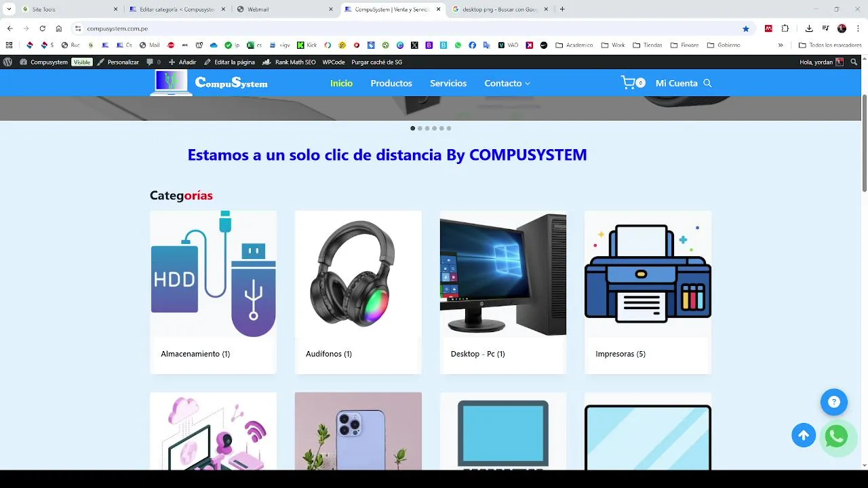Open Productos in site menu

click(x=391, y=83)
